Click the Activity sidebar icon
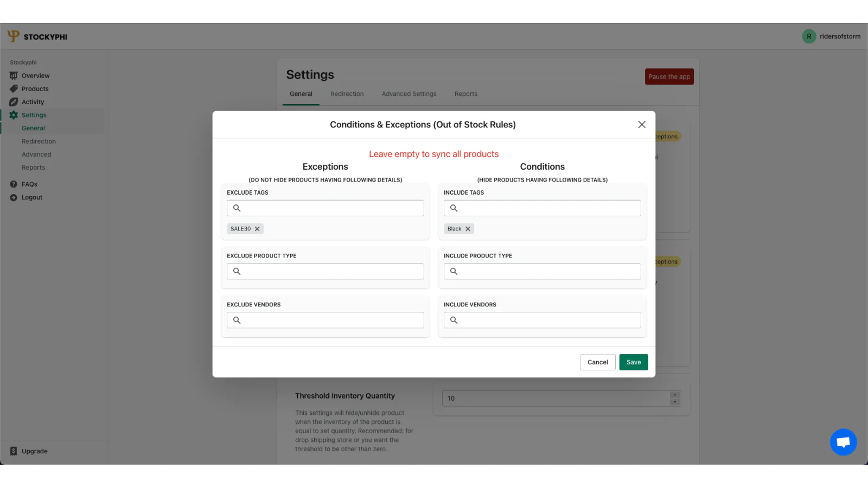This screenshot has width=868, height=488. click(x=14, y=102)
